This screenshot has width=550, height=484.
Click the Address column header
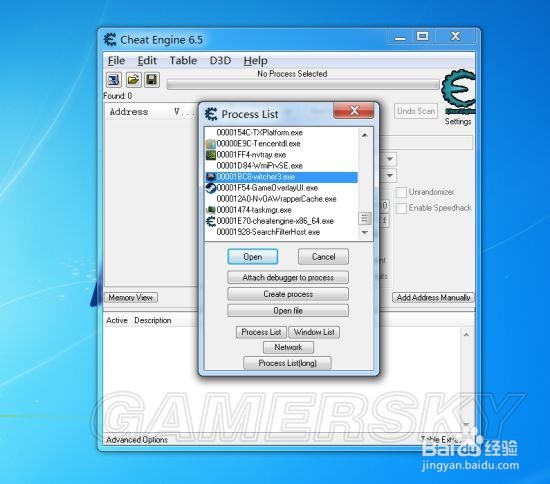[129, 112]
